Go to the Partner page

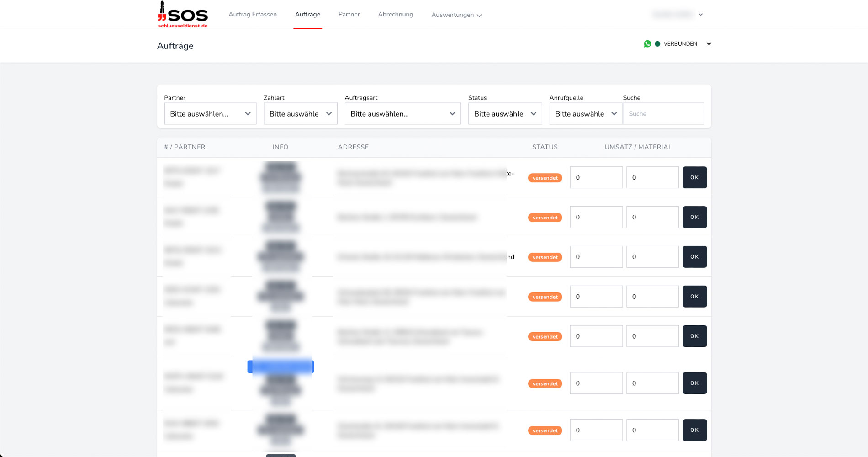click(x=349, y=15)
